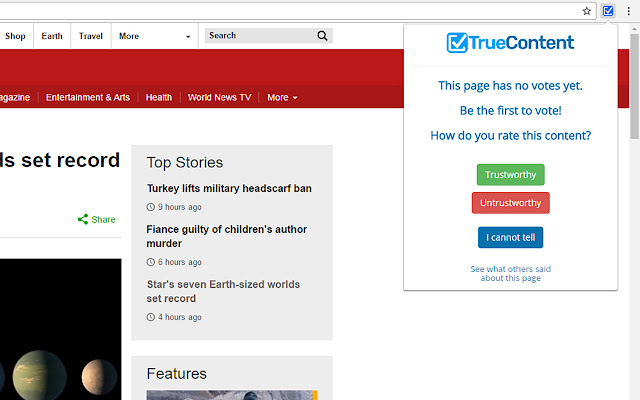Open the Travel navigation item

pyautogui.click(x=91, y=36)
